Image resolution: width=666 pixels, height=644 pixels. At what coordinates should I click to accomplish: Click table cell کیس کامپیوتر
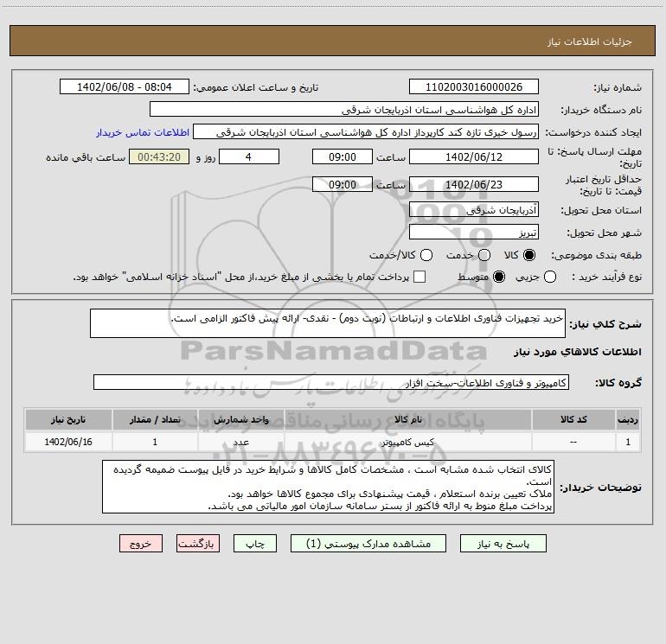(x=407, y=442)
